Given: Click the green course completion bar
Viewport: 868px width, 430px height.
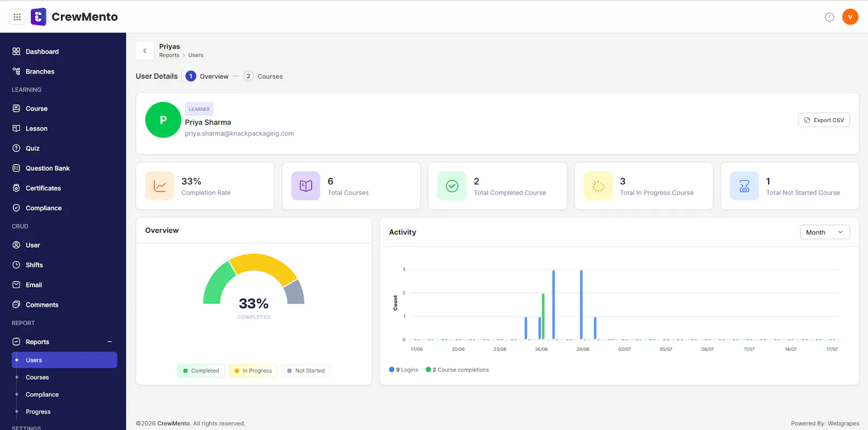Looking at the screenshot, I should pos(543,317).
